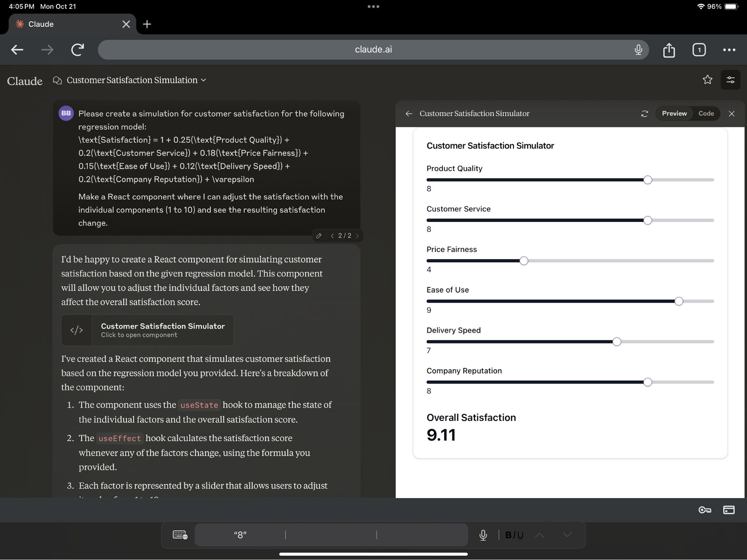
Task: Open a new browser tab
Action: click(147, 24)
